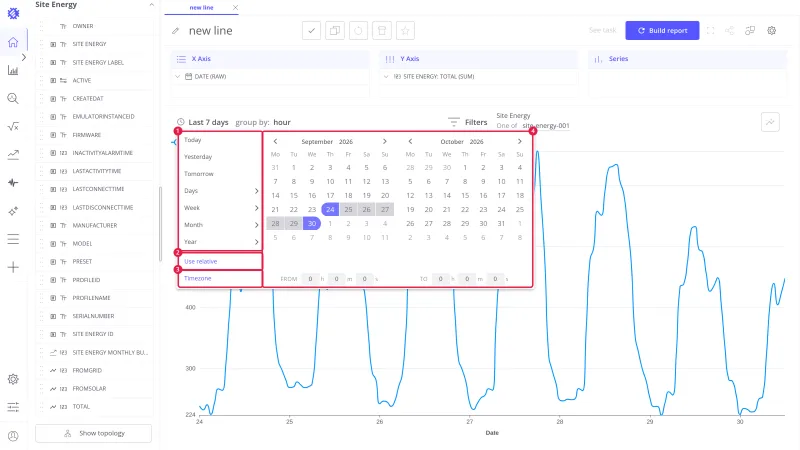Open the sliders preferences icon in sidebar
800x450 pixels.
pyautogui.click(x=13, y=407)
